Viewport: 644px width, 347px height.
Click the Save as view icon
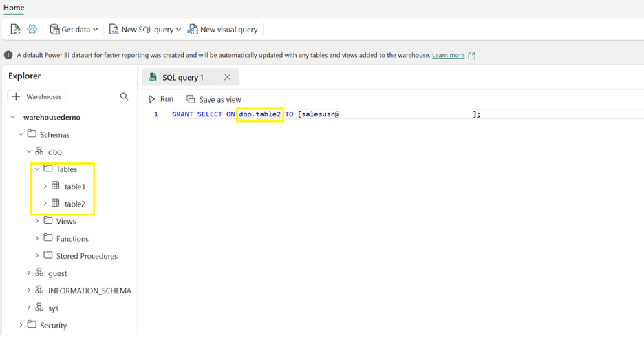[x=191, y=99]
